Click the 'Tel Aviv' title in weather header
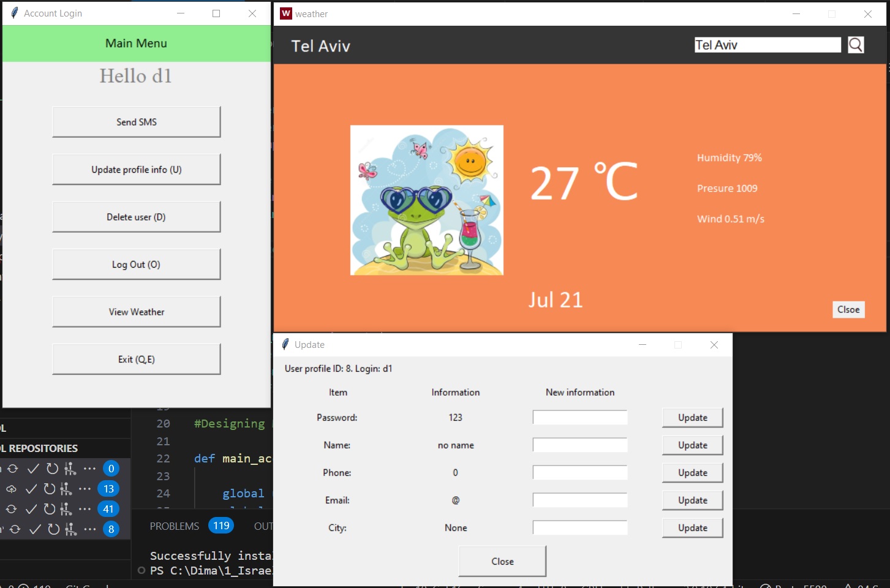Screen dimensions: 890x588 pos(320,46)
